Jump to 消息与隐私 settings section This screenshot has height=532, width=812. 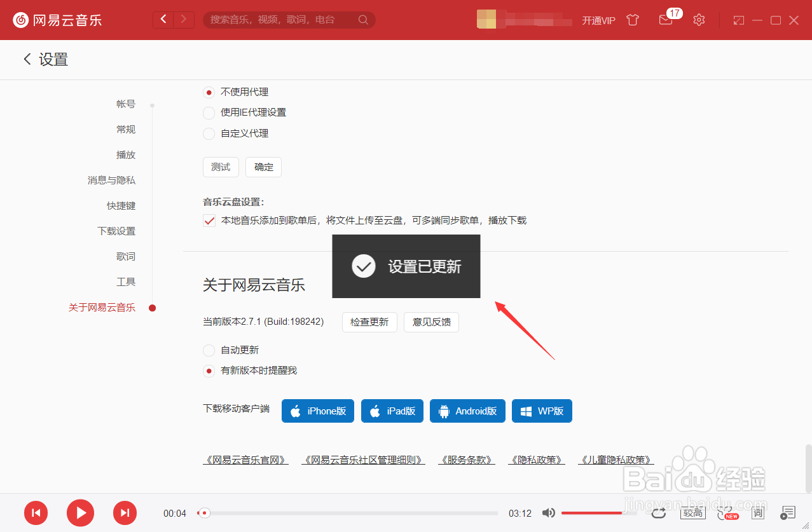click(111, 181)
